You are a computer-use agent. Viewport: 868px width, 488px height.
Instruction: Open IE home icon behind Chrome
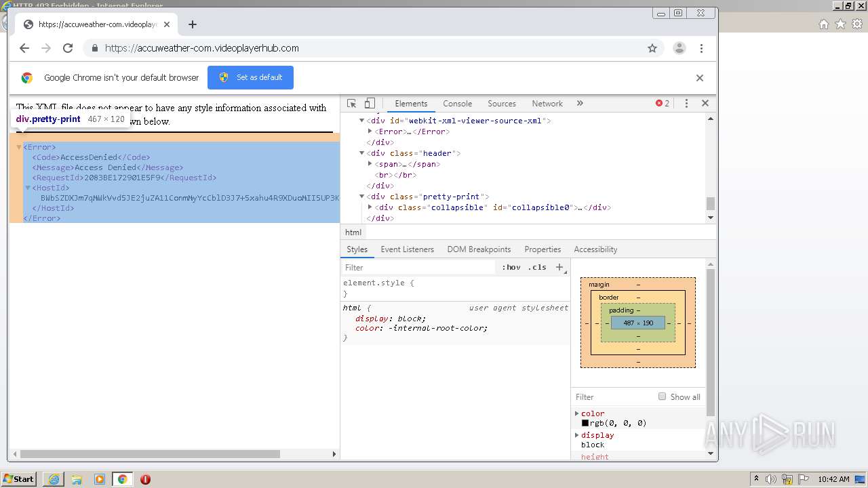[x=824, y=24]
